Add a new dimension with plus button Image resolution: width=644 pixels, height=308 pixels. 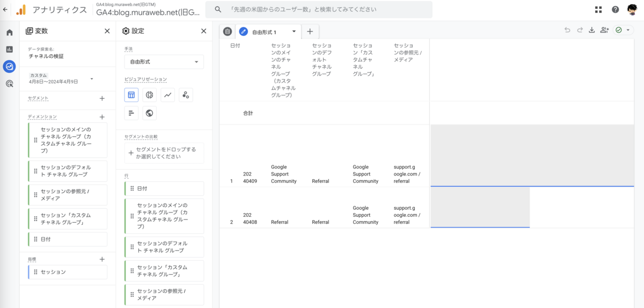tap(102, 116)
